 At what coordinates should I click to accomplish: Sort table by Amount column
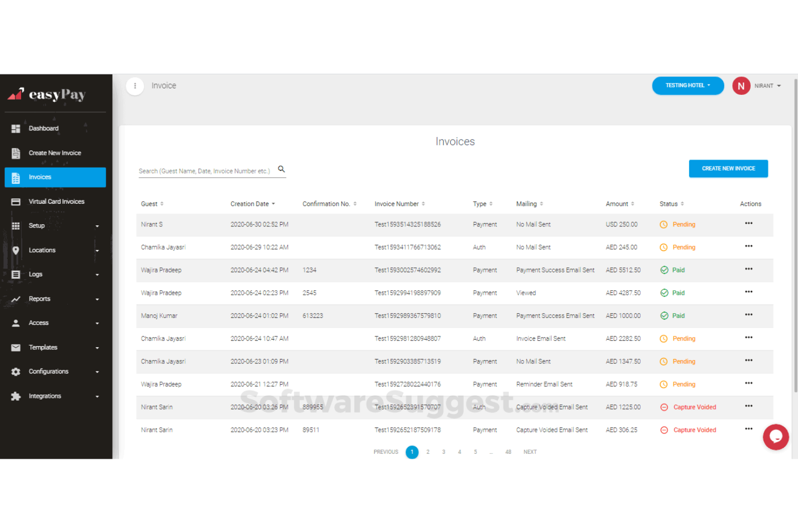(620, 204)
